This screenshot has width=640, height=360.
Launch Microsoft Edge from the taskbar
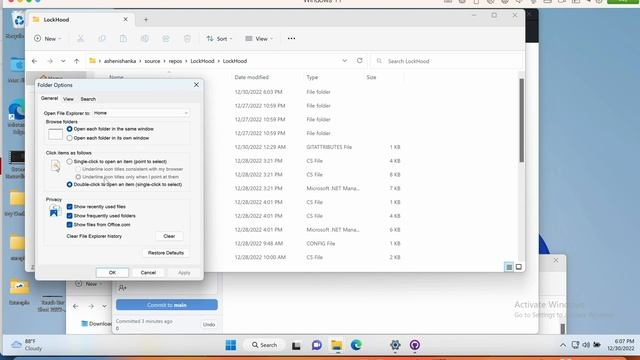point(356,345)
